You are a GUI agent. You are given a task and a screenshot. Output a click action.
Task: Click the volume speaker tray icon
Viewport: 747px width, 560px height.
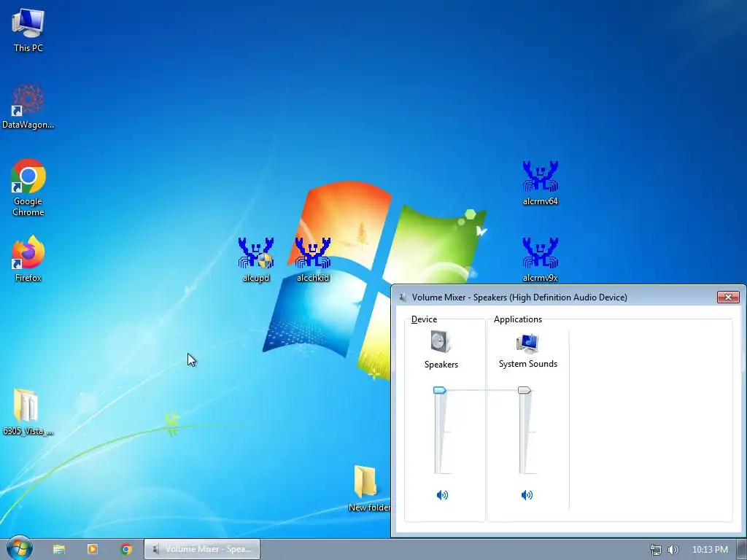[x=673, y=550]
